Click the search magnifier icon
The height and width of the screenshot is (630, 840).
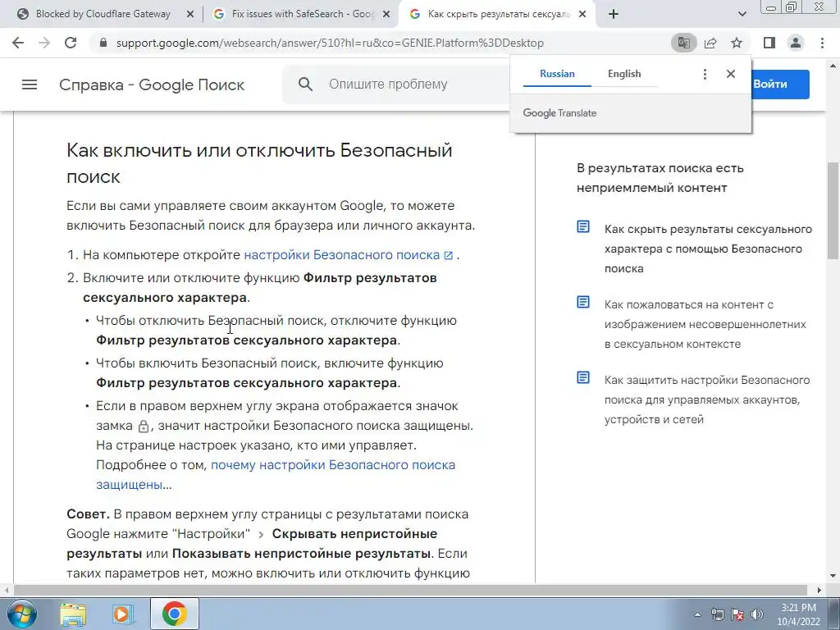point(305,84)
